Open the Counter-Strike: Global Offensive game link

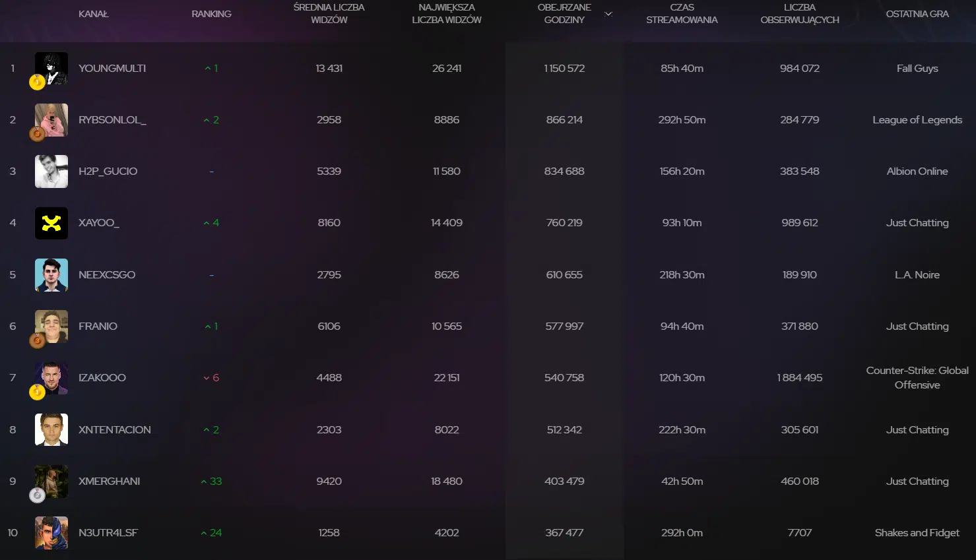[917, 378]
